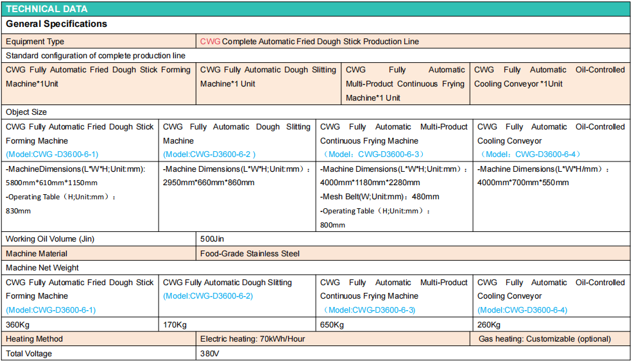Click the CWG-D3600-6-1 model link under Machine Net Weight

tap(51, 310)
